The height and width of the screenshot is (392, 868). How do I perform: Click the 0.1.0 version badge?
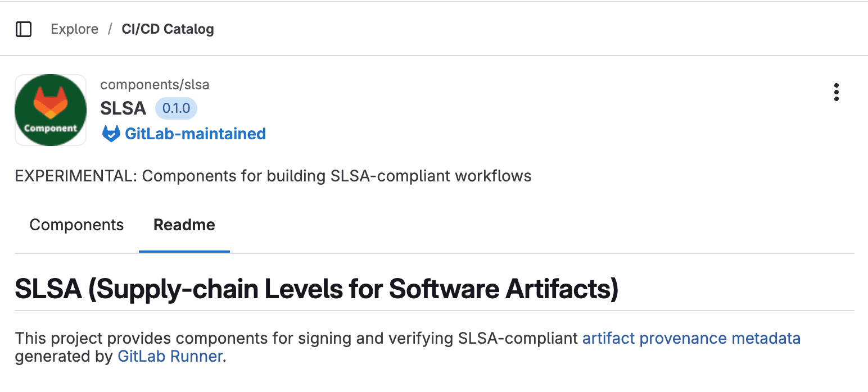coord(176,108)
